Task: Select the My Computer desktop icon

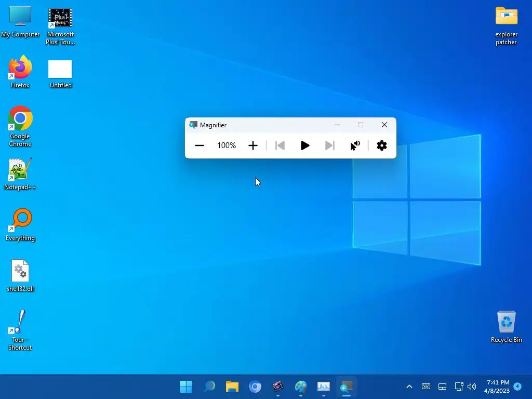Action: 20,22
